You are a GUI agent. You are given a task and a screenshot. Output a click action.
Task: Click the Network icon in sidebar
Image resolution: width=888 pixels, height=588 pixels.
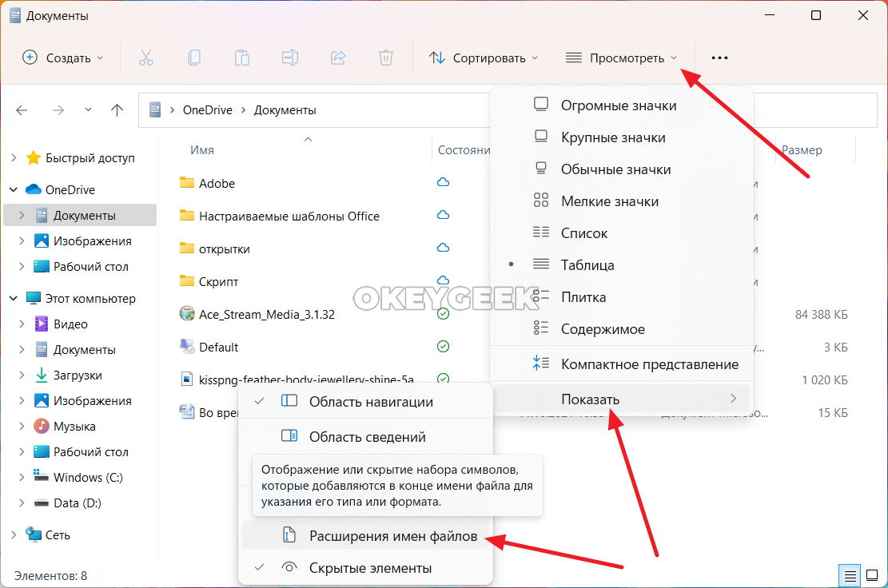pyautogui.click(x=34, y=534)
